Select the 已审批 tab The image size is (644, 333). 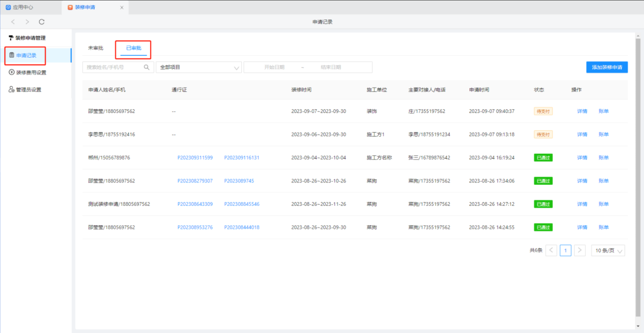pos(133,48)
